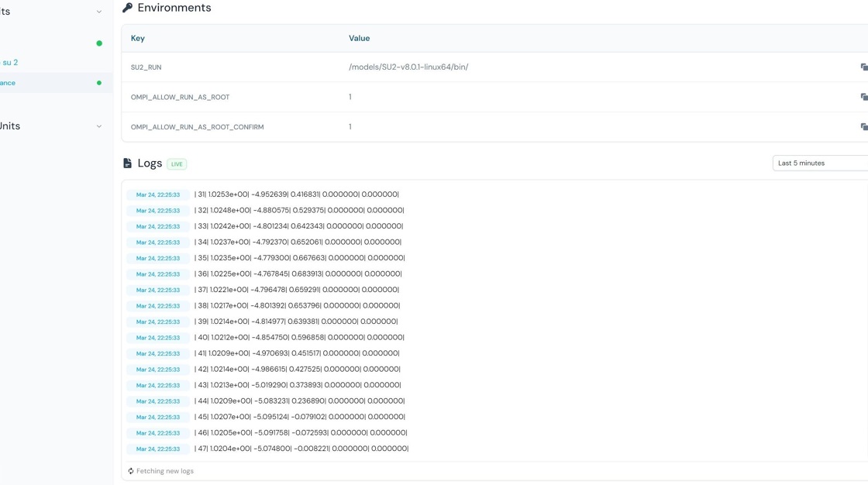Click log line for iteration 41
868x485 pixels.
(298, 353)
